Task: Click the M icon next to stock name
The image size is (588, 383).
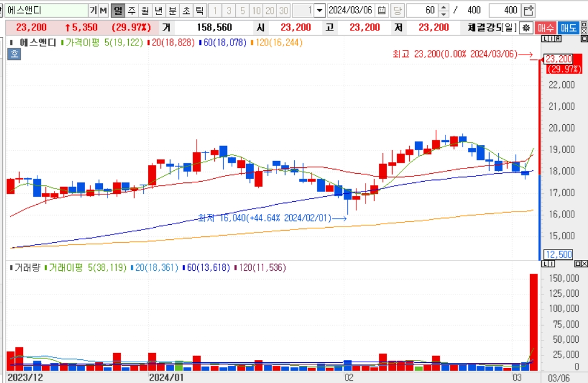Action: point(103,10)
